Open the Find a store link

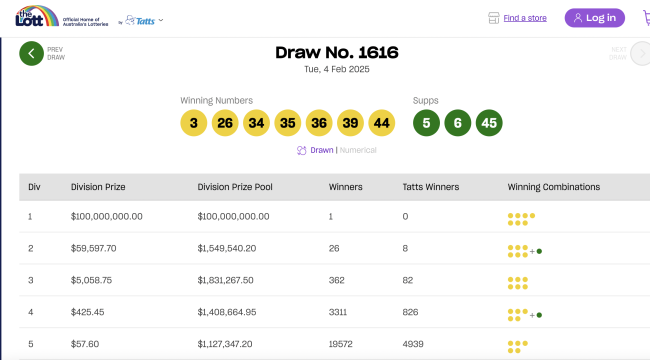point(525,18)
